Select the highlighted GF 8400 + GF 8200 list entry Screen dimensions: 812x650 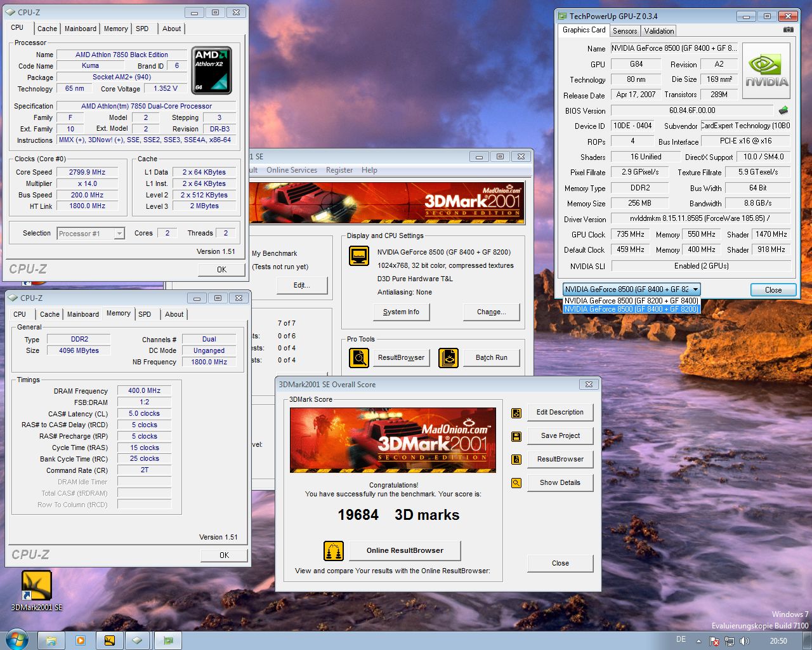click(631, 309)
